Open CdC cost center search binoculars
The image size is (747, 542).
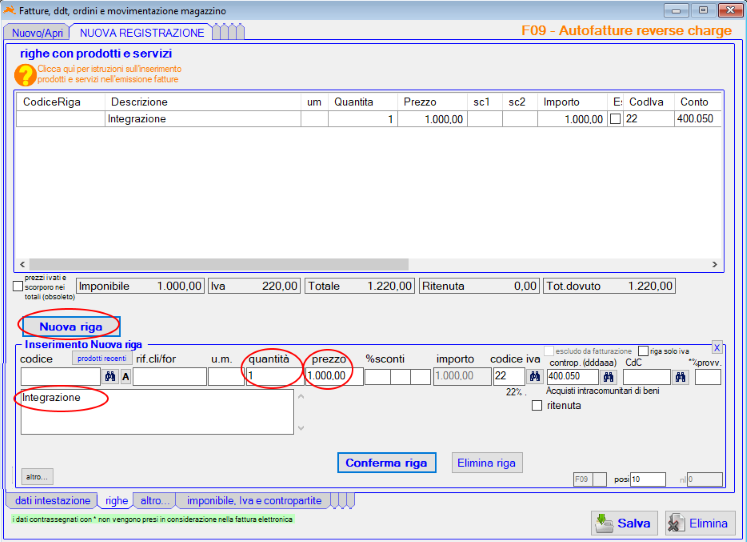tap(681, 376)
